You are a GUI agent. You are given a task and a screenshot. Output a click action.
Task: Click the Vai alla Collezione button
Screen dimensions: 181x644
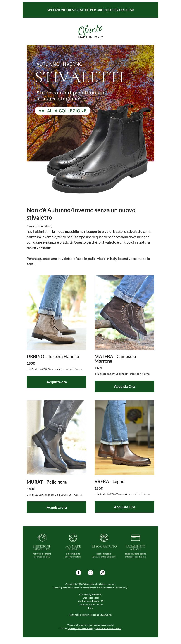coord(62,111)
